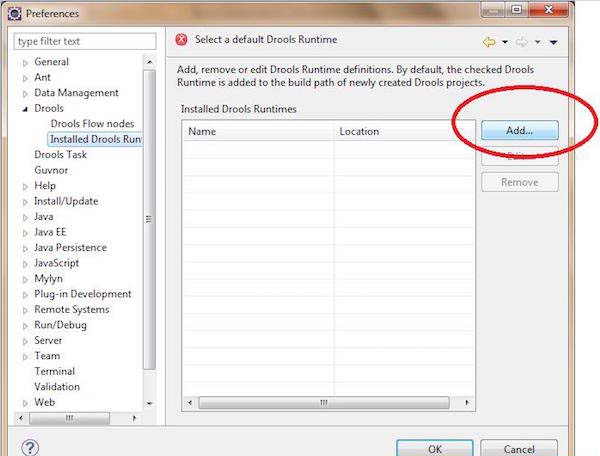Viewport: 600px width, 456px height.
Task: Expand the Data Management tree node
Action: coord(25,94)
